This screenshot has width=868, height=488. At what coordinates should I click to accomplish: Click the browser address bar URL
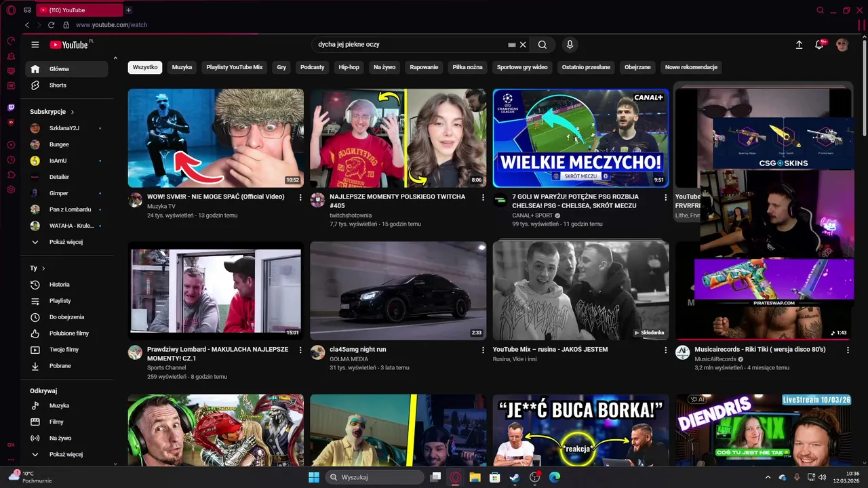click(x=111, y=25)
